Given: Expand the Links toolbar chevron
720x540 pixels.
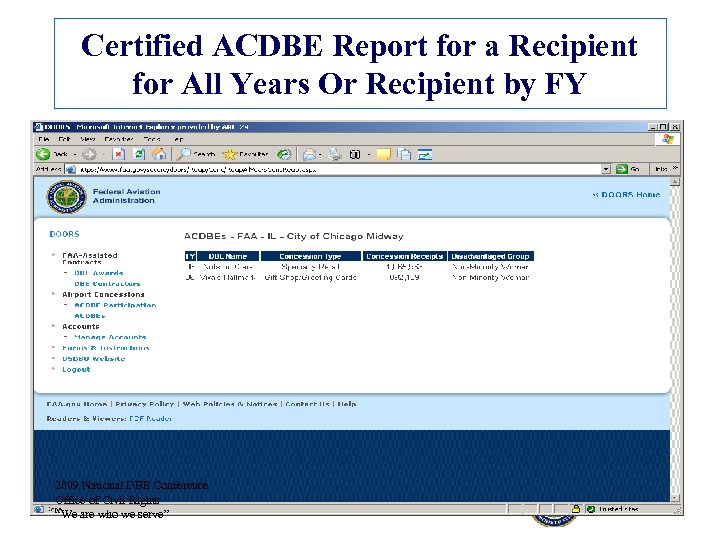Looking at the screenshot, I should (675, 169).
